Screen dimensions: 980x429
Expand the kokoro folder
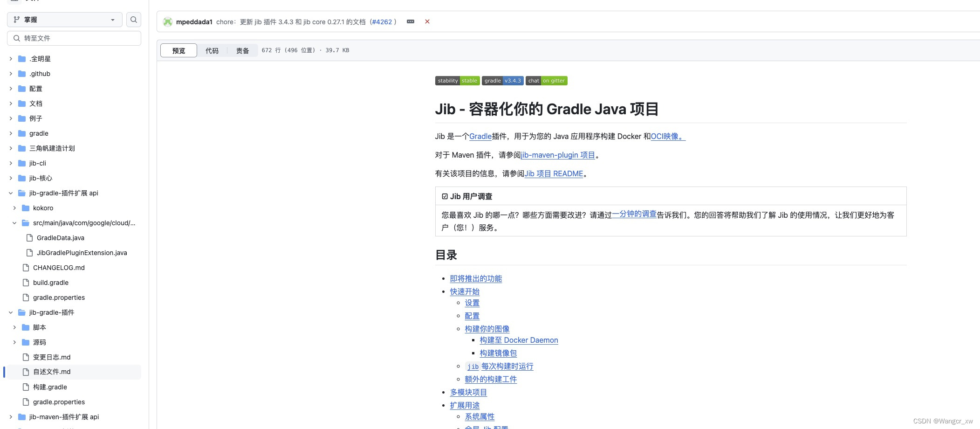pos(14,208)
